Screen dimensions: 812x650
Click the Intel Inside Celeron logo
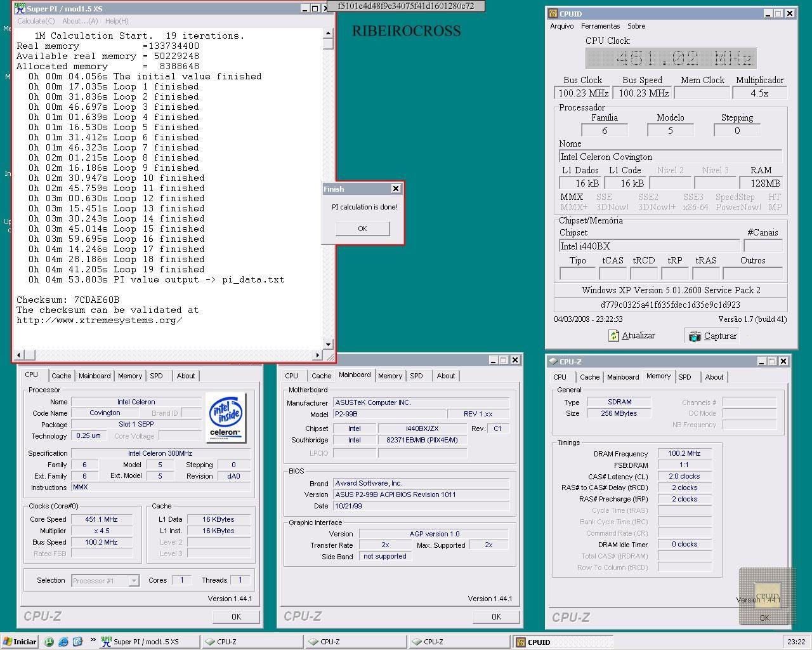click(x=226, y=417)
